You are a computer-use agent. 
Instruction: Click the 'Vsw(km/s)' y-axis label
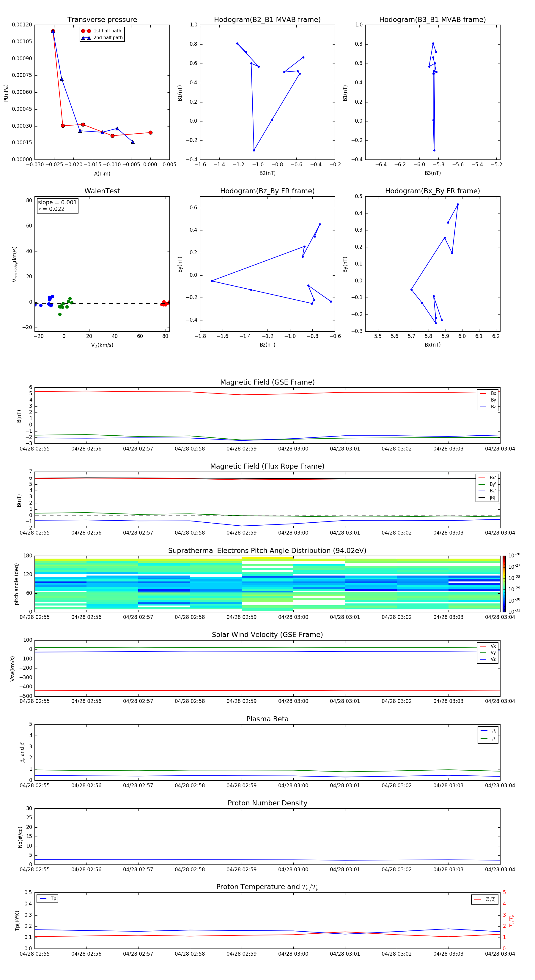[12, 668]
